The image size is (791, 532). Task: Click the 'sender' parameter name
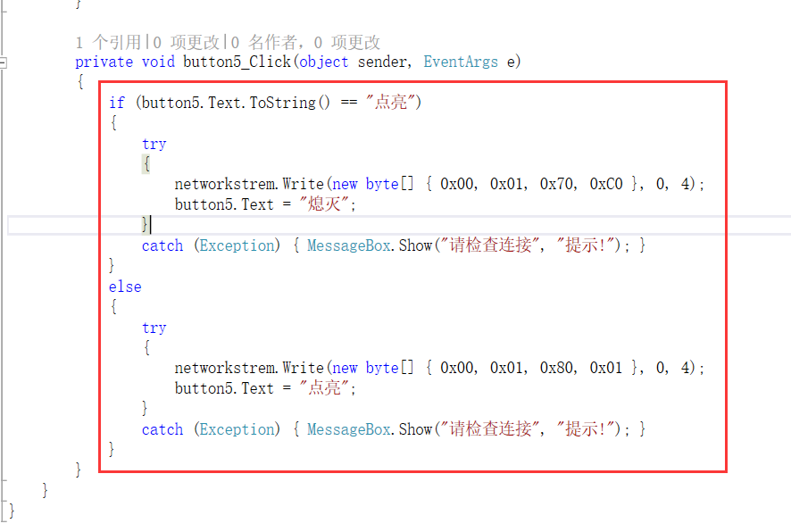(x=382, y=62)
